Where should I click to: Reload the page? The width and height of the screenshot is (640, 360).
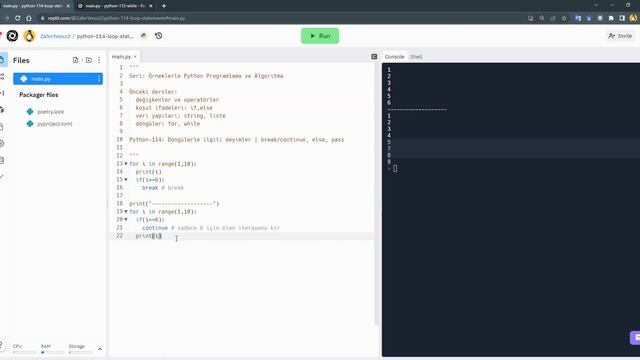18,18
